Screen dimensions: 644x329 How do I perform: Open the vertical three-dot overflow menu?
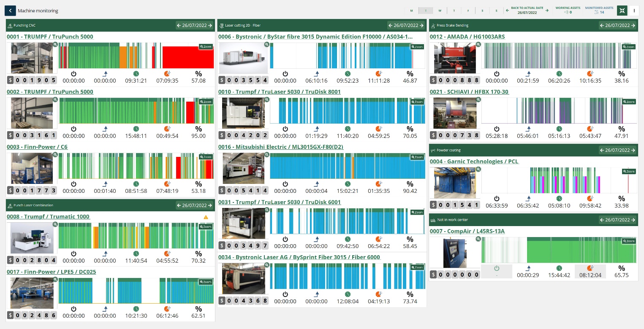tap(635, 11)
